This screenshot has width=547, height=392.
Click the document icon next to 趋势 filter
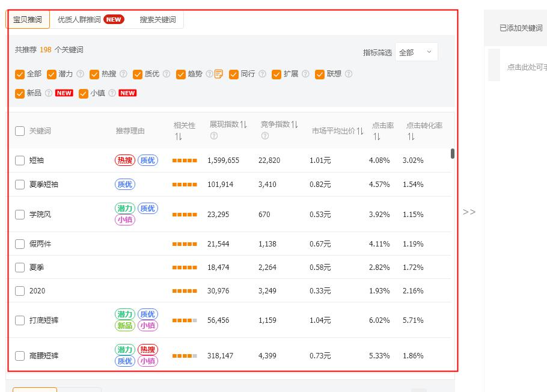[x=219, y=74]
